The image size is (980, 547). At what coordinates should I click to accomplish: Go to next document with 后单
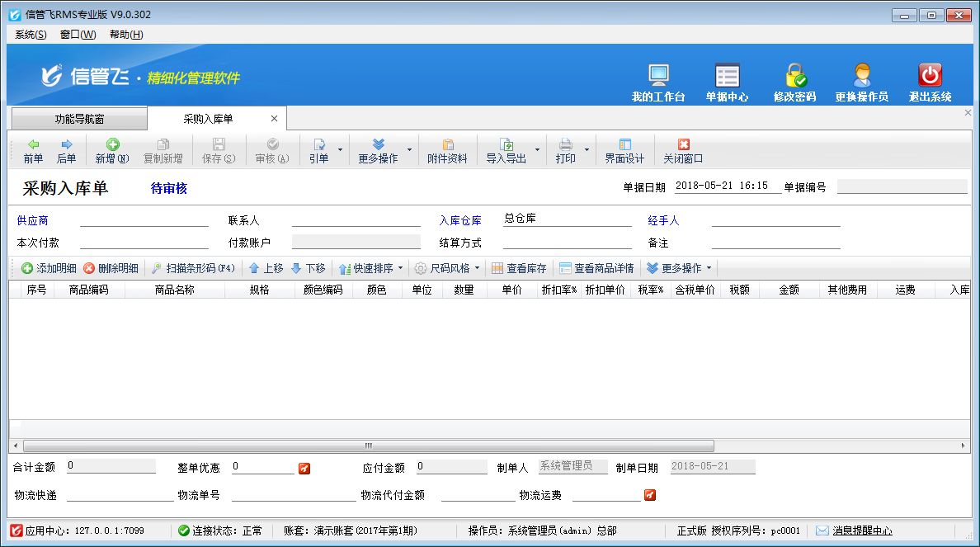(x=66, y=151)
